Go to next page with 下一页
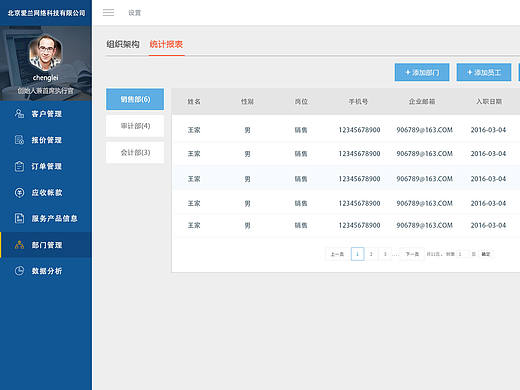 point(412,254)
